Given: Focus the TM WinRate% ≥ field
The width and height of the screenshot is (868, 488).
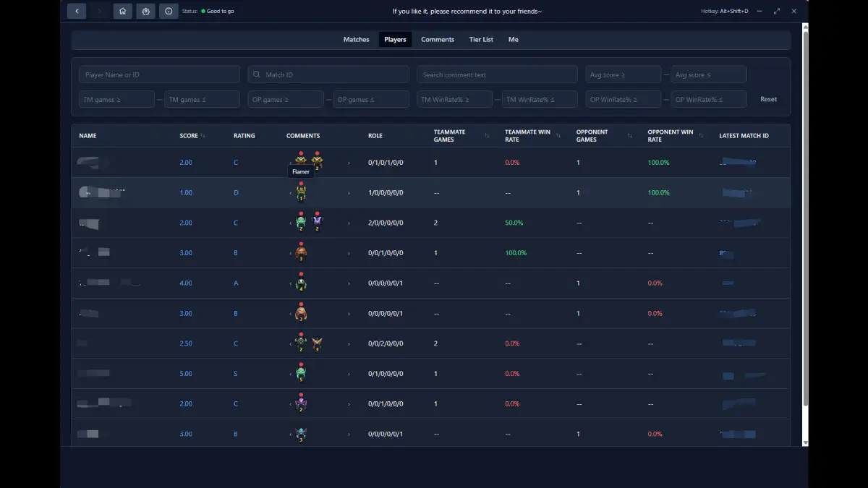Looking at the screenshot, I should 454,99.
